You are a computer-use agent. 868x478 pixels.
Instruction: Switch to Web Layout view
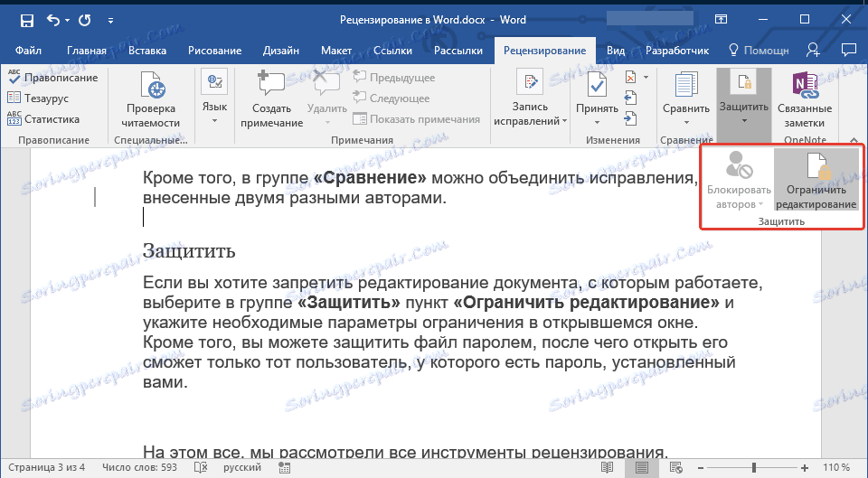coord(676,468)
